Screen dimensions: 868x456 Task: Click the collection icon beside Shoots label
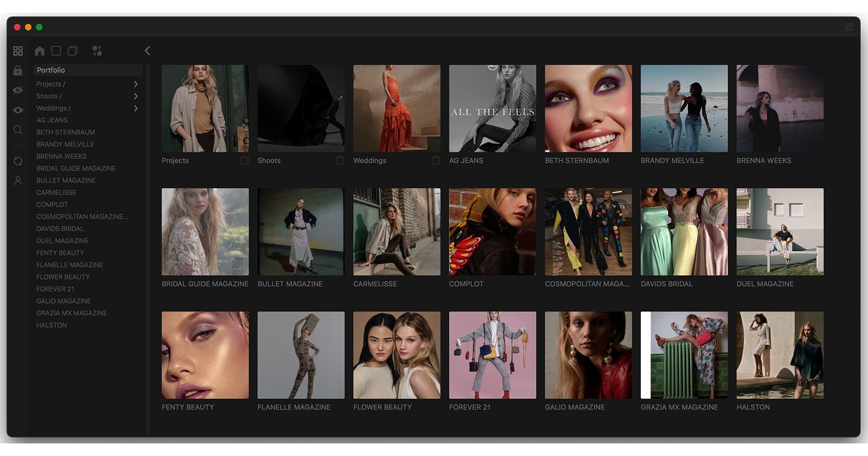[x=340, y=160]
